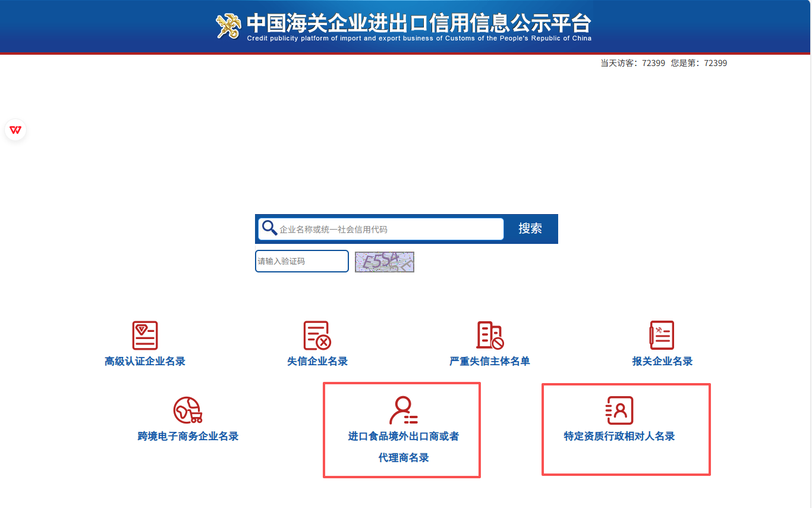
Task: Open the 失信企业名录 text link
Action: [x=317, y=361]
